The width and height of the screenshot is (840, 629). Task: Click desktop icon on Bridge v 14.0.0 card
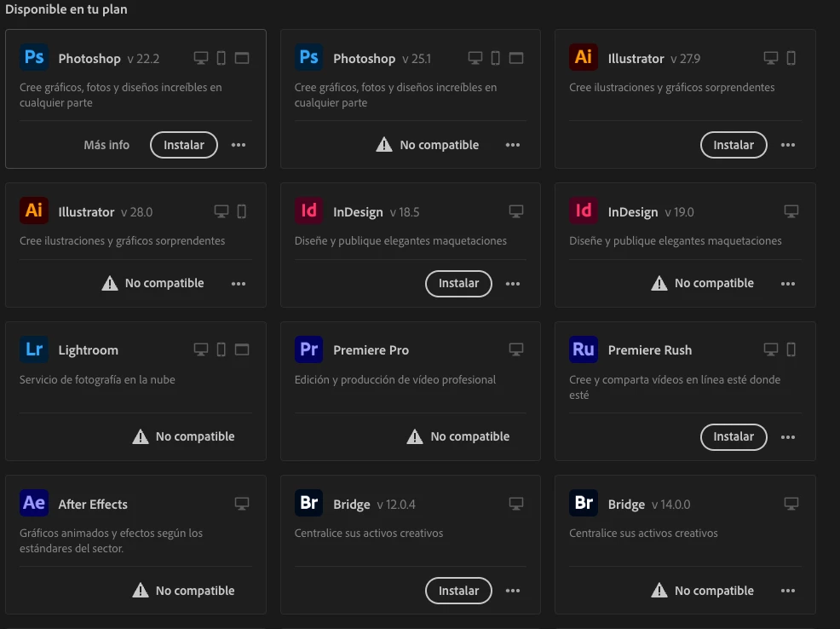tap(791, 504)
